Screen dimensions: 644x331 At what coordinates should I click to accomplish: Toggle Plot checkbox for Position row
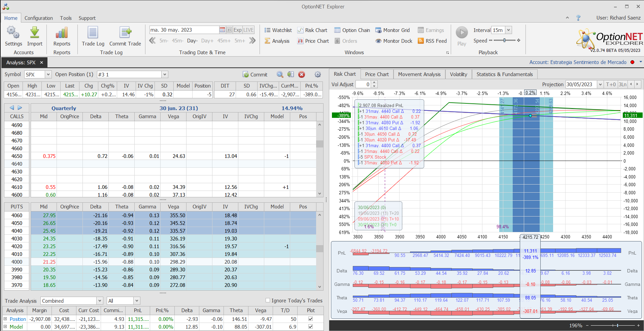310,319
